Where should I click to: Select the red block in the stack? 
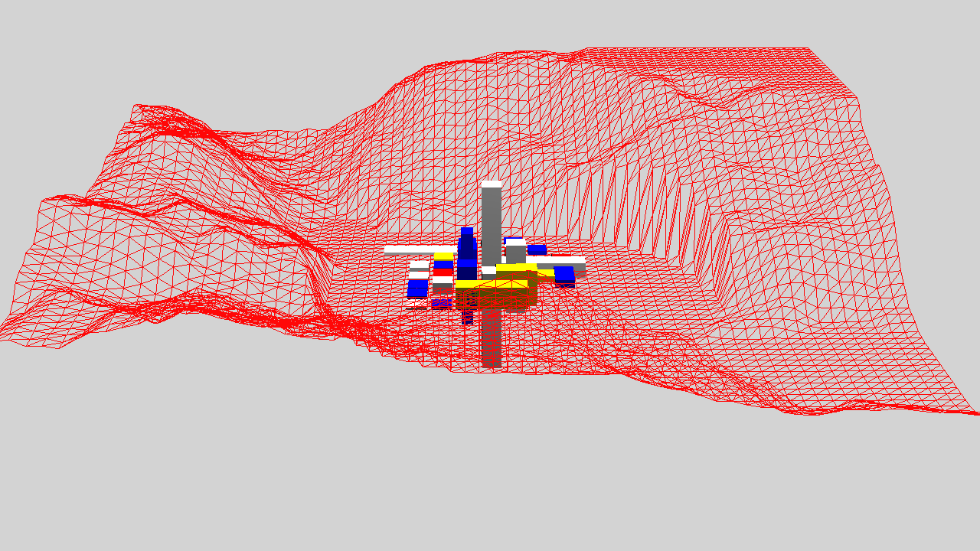click(x=443, y=272)
